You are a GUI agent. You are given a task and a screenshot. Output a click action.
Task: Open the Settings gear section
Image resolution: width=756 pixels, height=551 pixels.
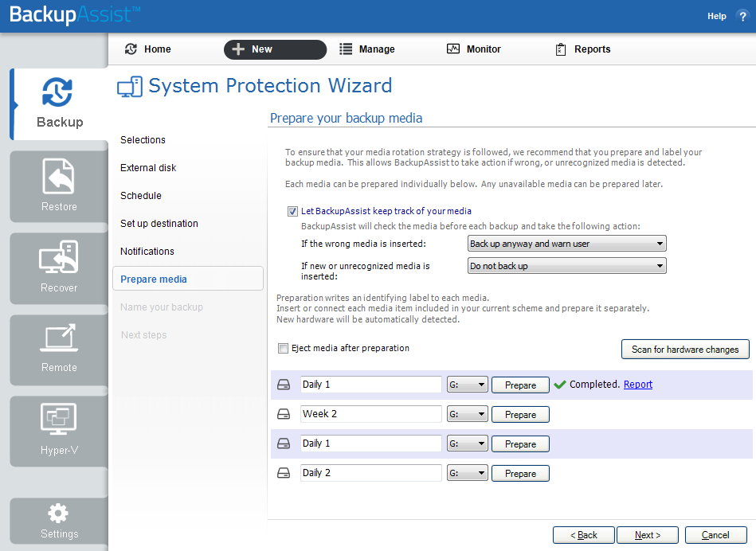tap(59, 521)
